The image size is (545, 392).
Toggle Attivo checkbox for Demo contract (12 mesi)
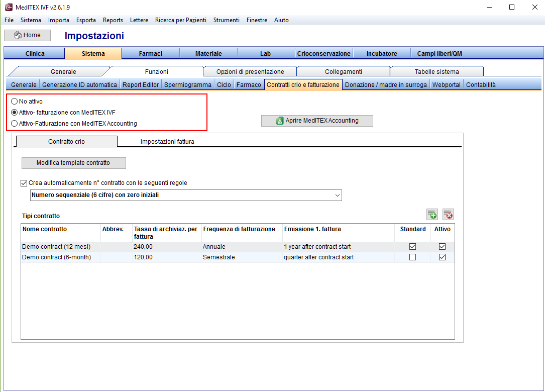coord(442,247)
